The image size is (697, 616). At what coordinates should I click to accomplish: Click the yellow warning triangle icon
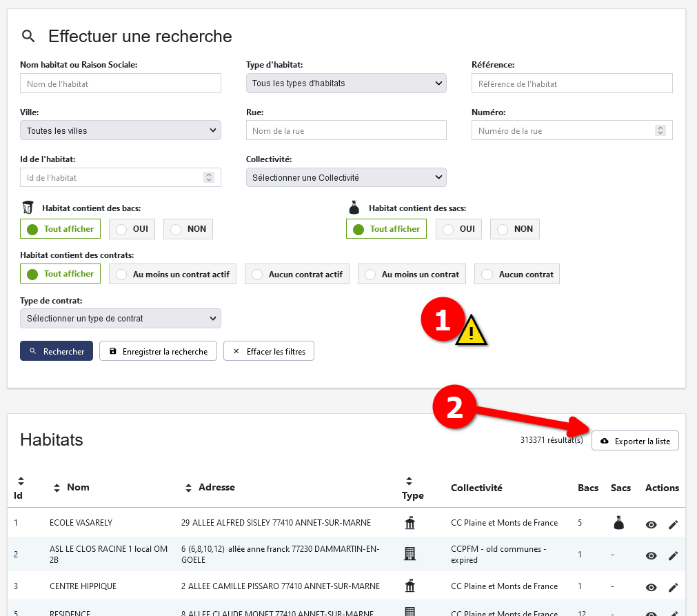pos(471,330)
